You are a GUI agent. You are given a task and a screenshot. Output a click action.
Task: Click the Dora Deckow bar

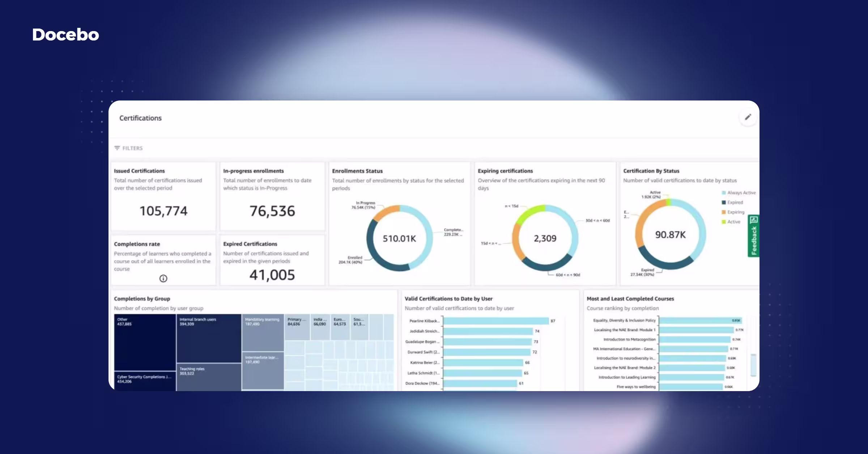[x=480, y=383]
